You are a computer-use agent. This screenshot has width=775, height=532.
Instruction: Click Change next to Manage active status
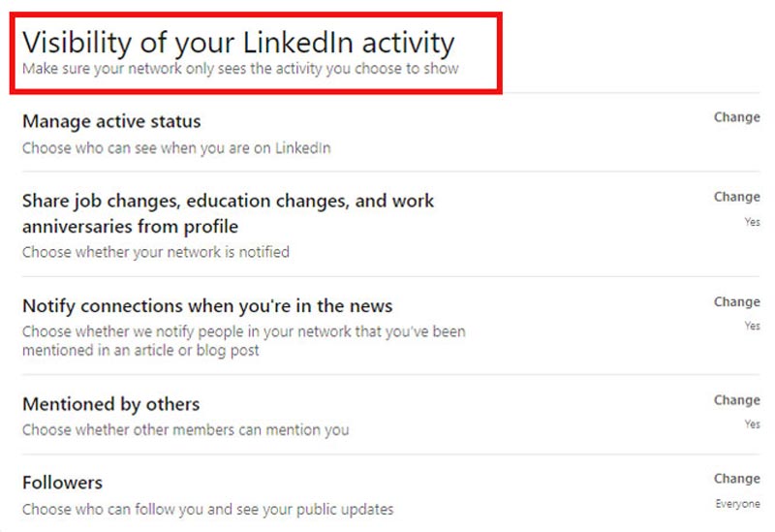coord(736,117)
